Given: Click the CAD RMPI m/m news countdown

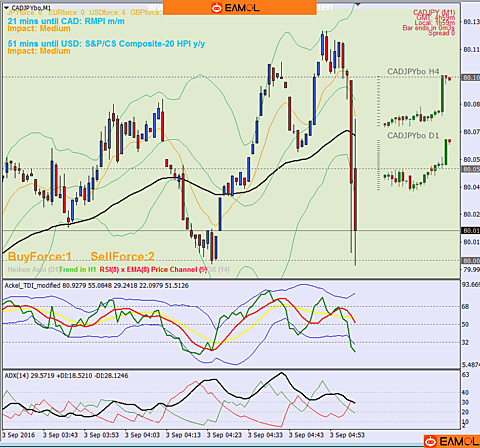Looking at the screenshot, I should click(x=66, y=22).
